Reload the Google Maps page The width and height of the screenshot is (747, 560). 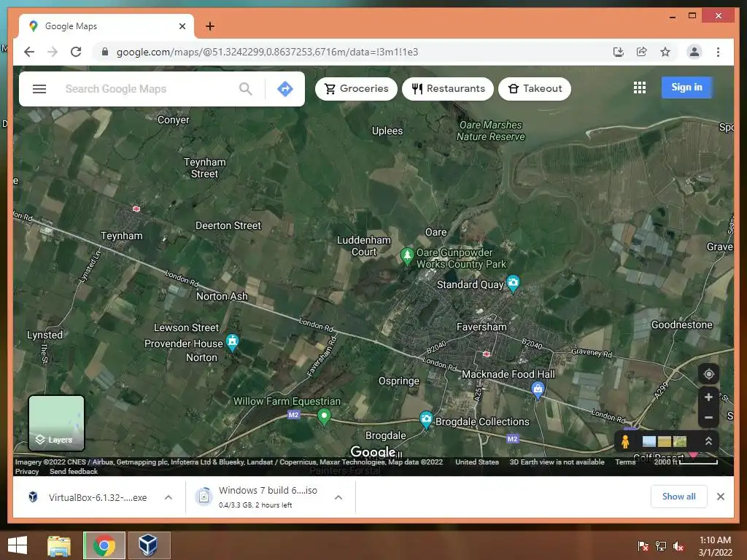[x=76, y=52]
